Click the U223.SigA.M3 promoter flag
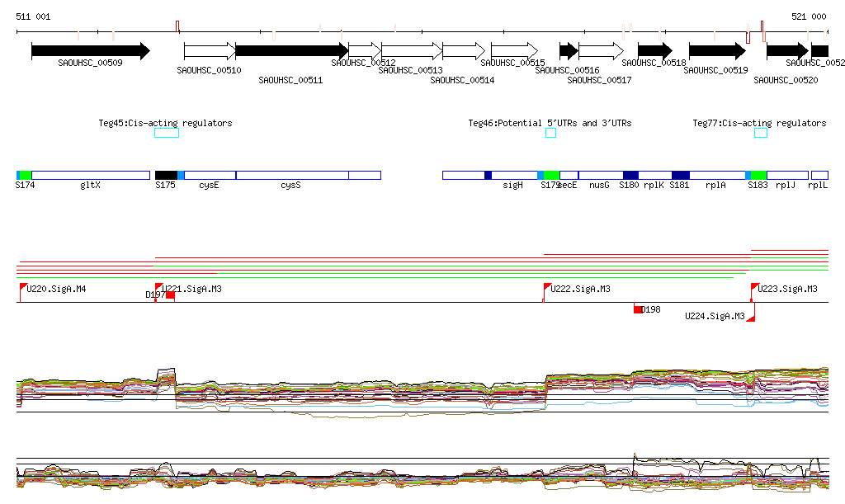845x504 pixels. point(753,287)
